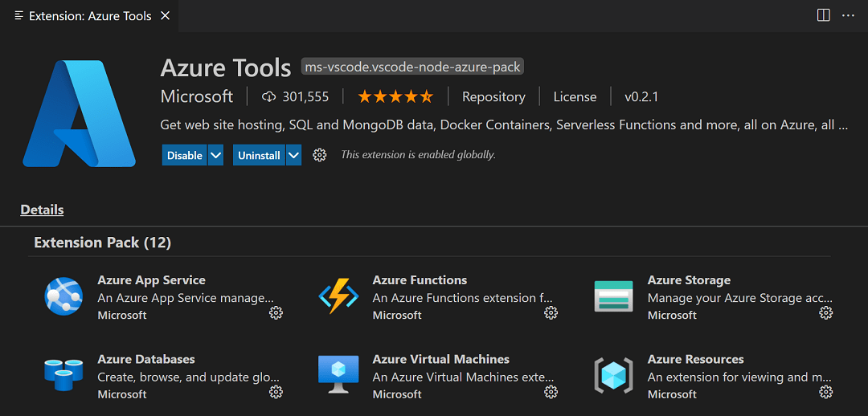Image resolution: width=868 pixels, height=416 pixels.
Task: Click the Azure Storage icon
Action: click(x=613, y=296)
